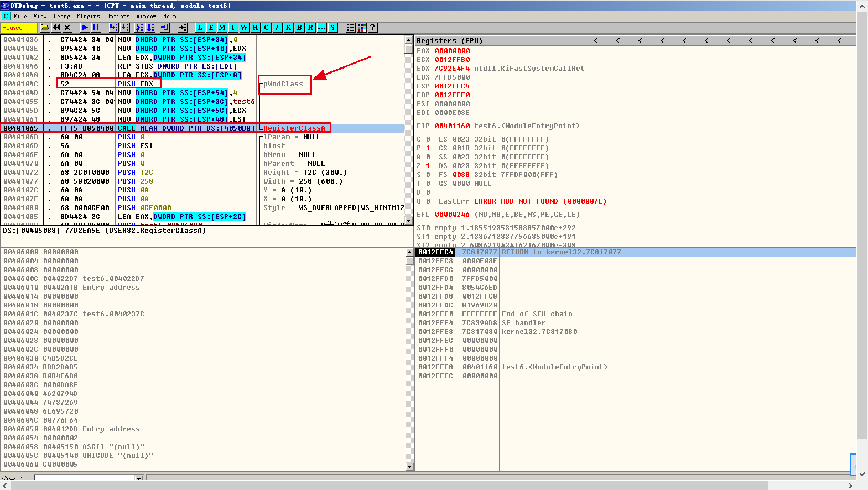Show Patches with the slash button
868x490 pixels.
point(277,27)
